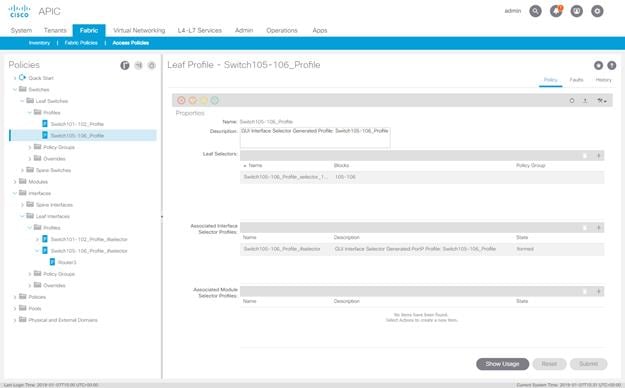Open the settings gear icon in header
This screenshot has width=625, height=388.
[x=597, y=11]
